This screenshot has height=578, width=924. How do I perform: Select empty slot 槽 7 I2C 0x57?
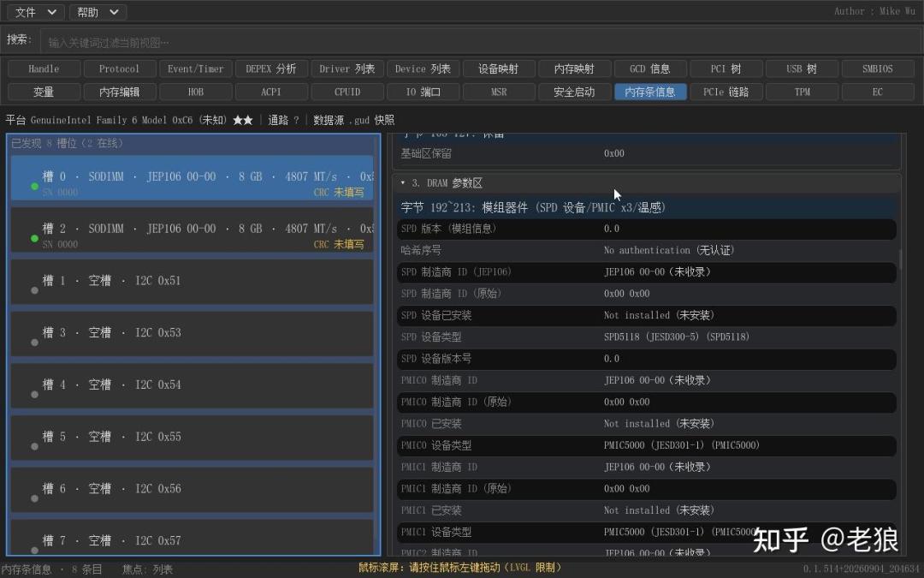(192, 537)
